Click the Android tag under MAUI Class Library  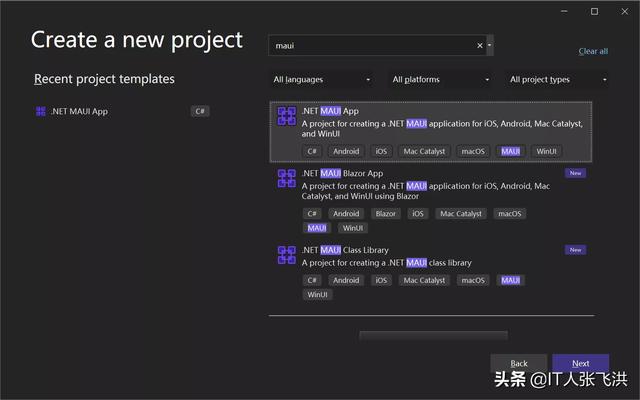346,280
